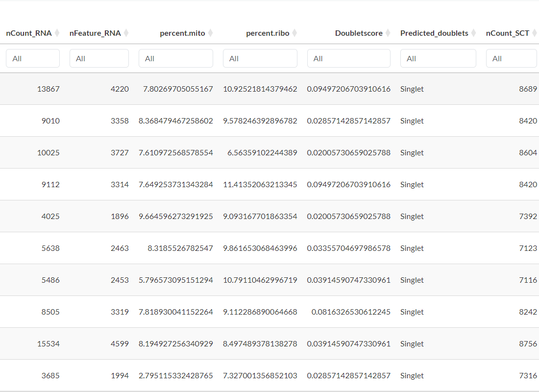539x392 pixels.
Task: Click inside the Doubletscore All filter box
Action: point(348,58)
